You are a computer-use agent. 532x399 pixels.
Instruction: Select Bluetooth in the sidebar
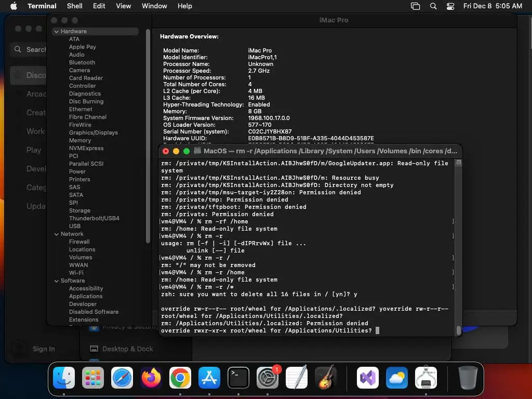click(x=82, y=62)
